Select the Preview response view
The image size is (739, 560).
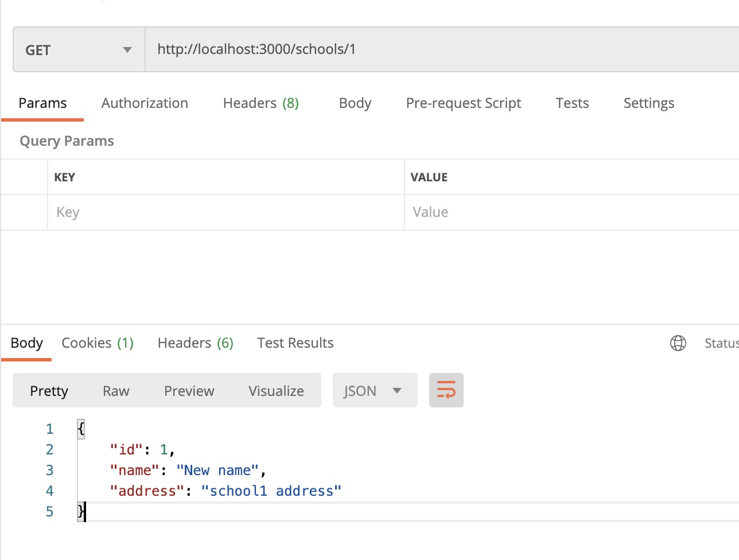tap(189, 391)
